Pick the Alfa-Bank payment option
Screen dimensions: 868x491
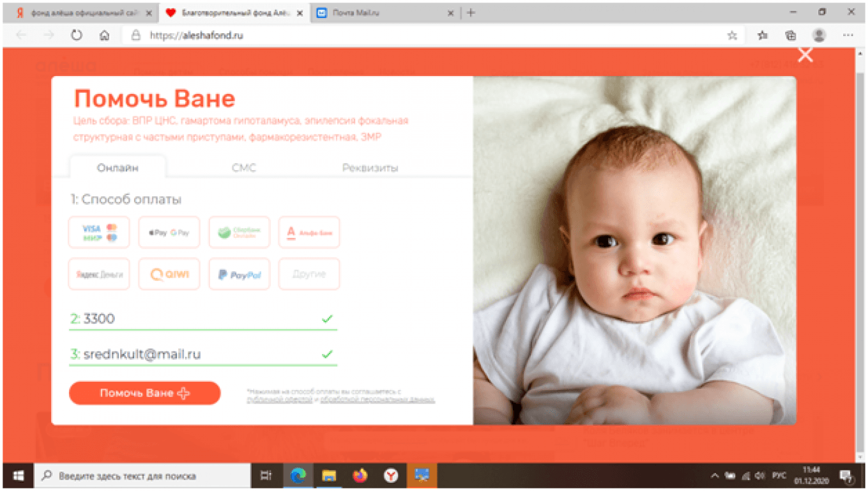[309, 232]
